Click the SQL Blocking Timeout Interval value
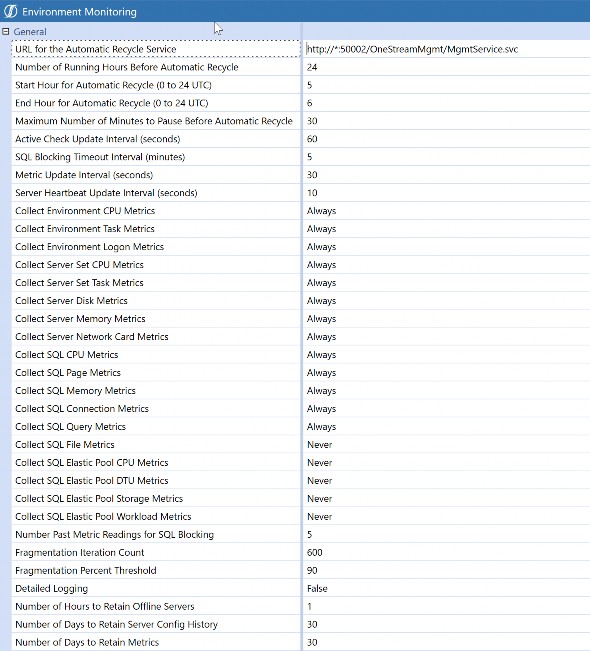The image size is (590, 651). point(446,157)
